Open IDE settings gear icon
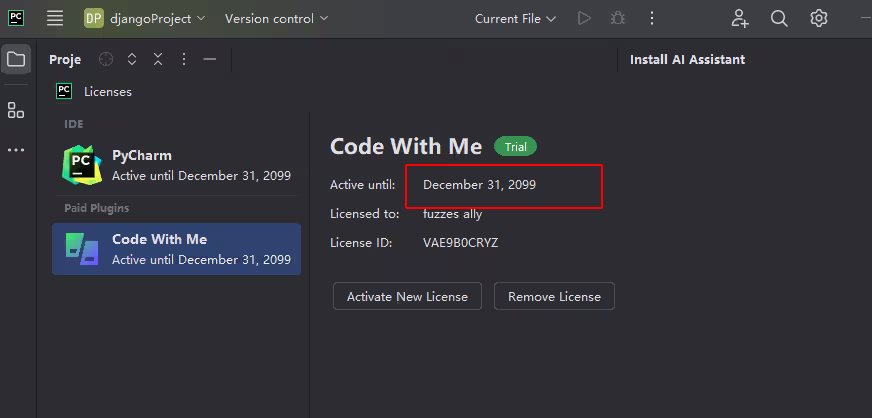Viewport: 872px width, 418px height. pyautogui.click(x=819, y=18)
